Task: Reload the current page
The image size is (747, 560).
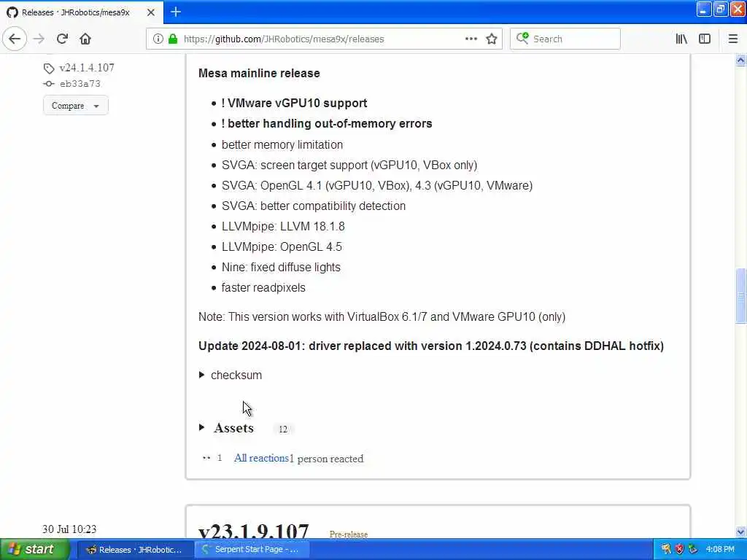Action: pyautogui.click(x=62, y=39)
